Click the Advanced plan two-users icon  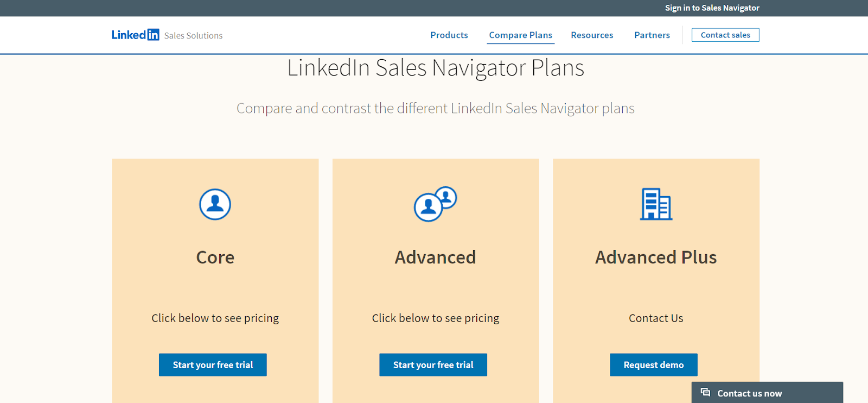coord(435,204)
